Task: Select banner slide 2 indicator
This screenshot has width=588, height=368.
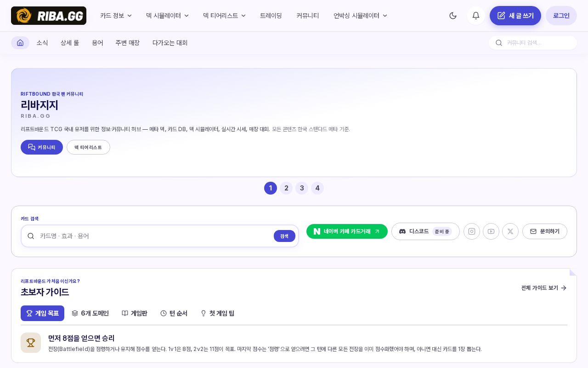Action: [286, 188]
